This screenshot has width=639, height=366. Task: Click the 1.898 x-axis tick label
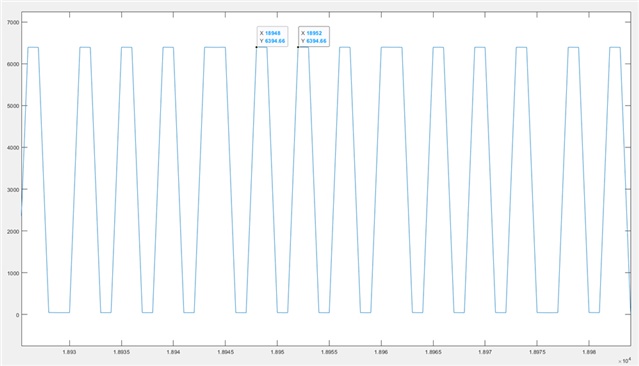589,352
